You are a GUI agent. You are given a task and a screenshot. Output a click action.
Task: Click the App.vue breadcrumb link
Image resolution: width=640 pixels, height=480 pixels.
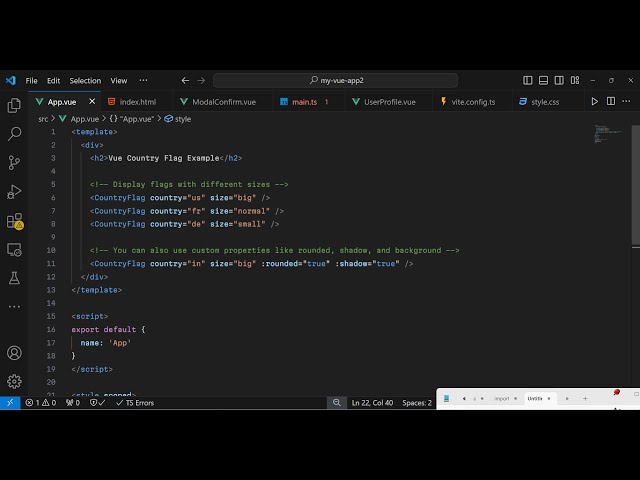(84, 119)
